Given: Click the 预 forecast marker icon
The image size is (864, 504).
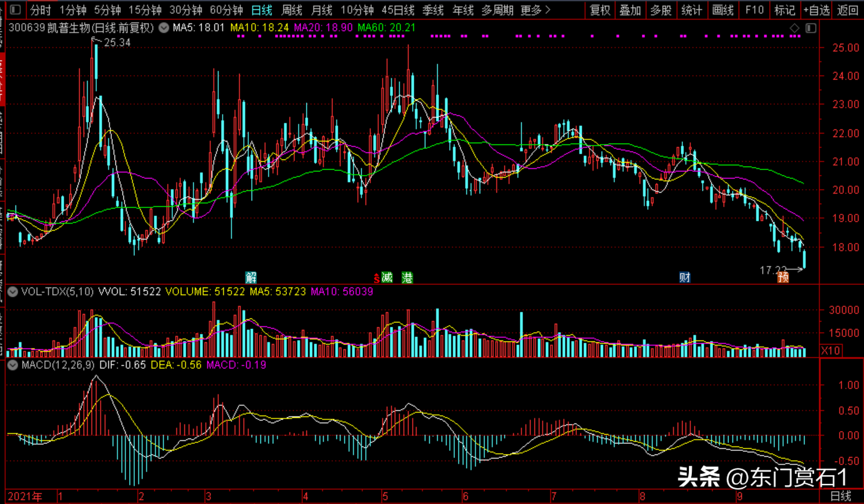Looking at the screenshot, I should (x=783, y=277).
